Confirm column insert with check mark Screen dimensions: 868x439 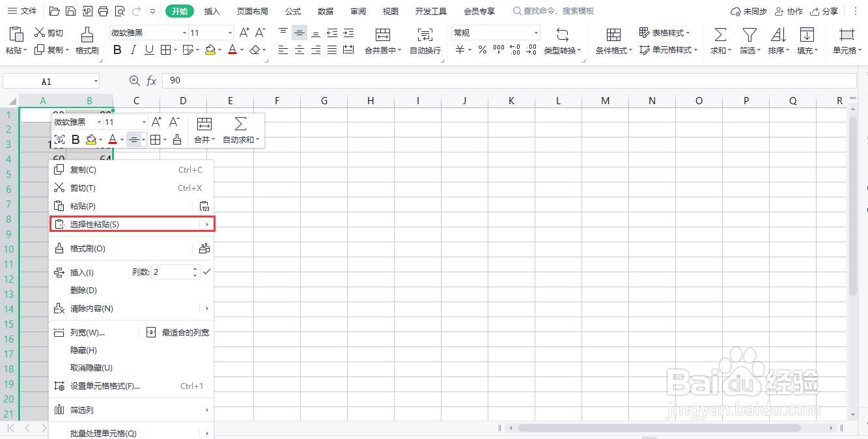(206, 272)
